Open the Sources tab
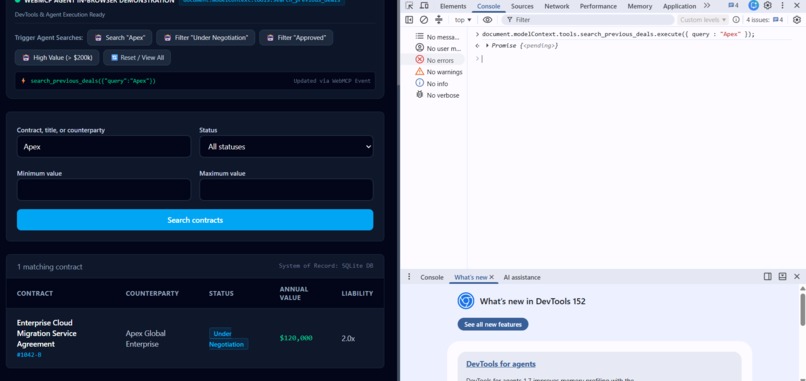The height and width of the screenshot is (381, 806). [x=522, y=6]
